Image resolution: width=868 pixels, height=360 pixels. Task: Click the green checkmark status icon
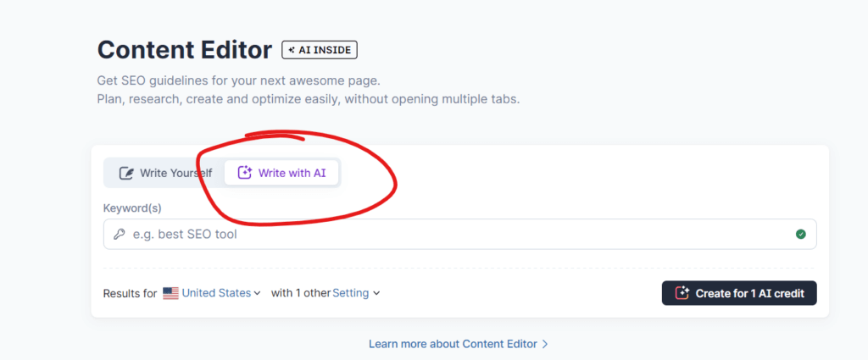click(x=800, y=234)
